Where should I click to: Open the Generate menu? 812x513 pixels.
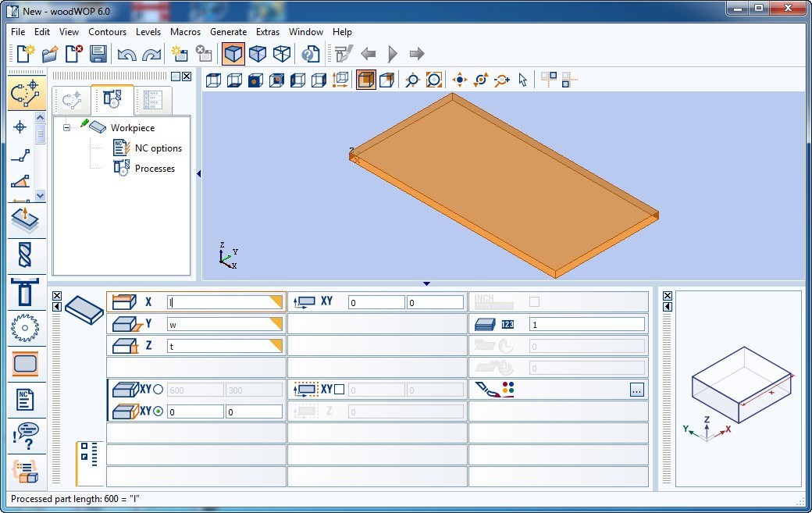(x=228, y=31)
